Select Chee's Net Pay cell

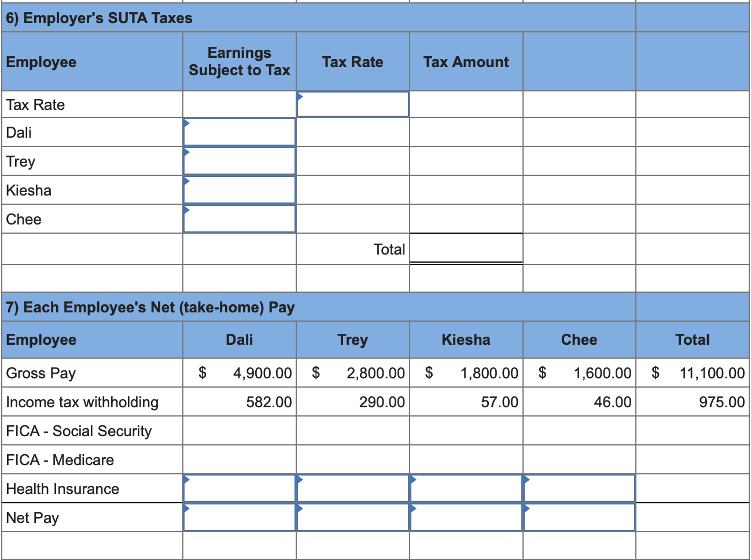[579, 517]
